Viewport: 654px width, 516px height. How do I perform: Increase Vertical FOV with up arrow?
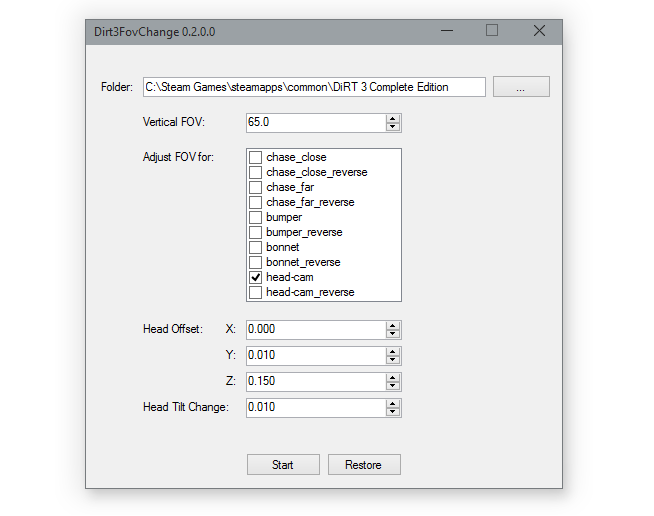pyautogui.click(x=392, y=119)
